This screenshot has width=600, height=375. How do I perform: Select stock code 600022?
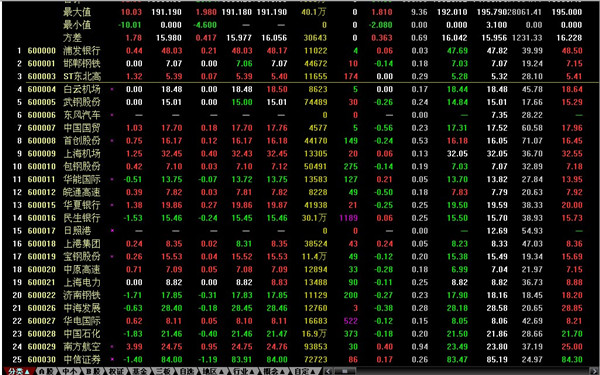(x=42, y=295)
